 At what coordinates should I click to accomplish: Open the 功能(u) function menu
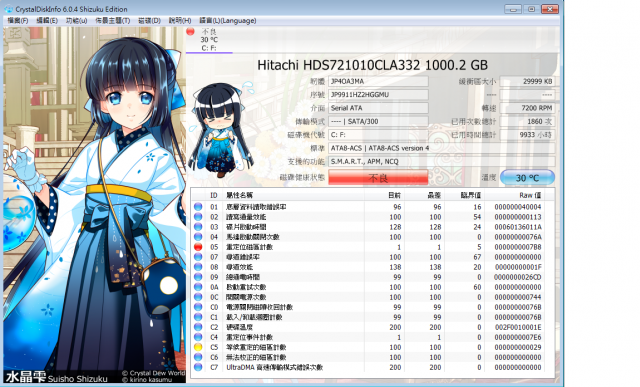[x=76, y=20]
